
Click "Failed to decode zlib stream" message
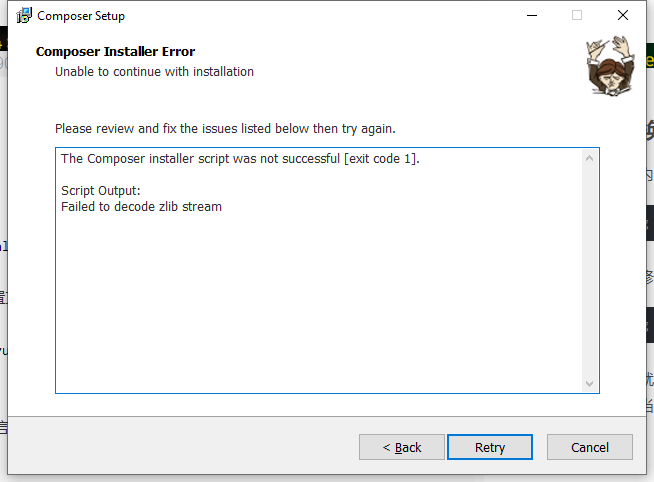[141, 207]
